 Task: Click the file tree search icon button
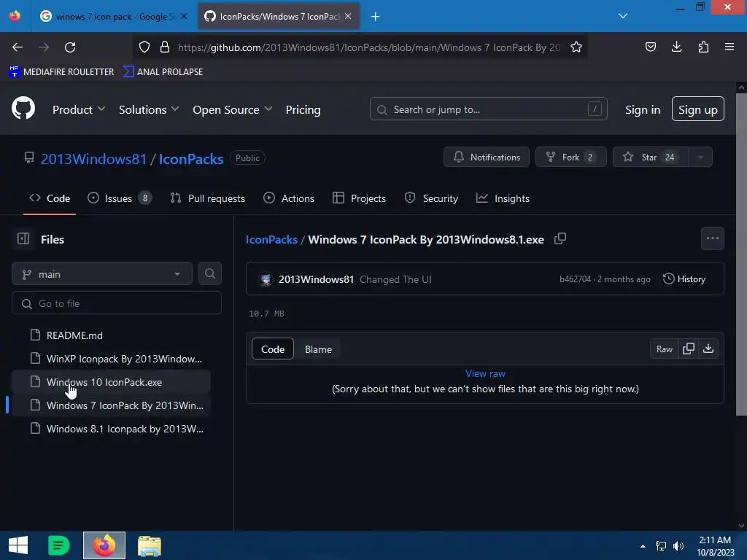coord(210,274)
